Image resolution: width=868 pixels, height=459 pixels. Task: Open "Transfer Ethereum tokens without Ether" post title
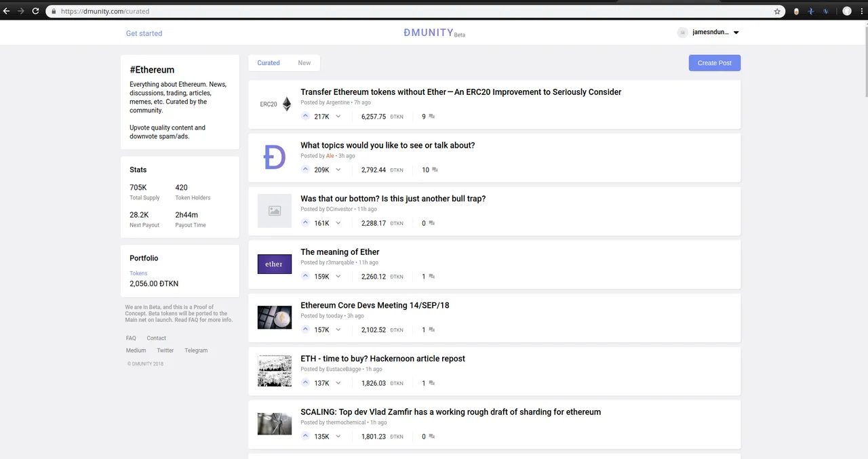(461, 92)
